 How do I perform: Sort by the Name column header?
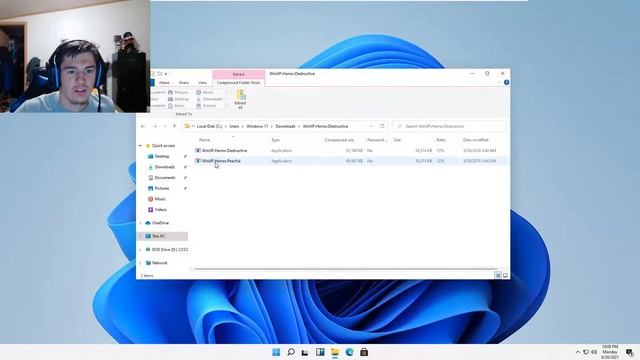[204, 140]
